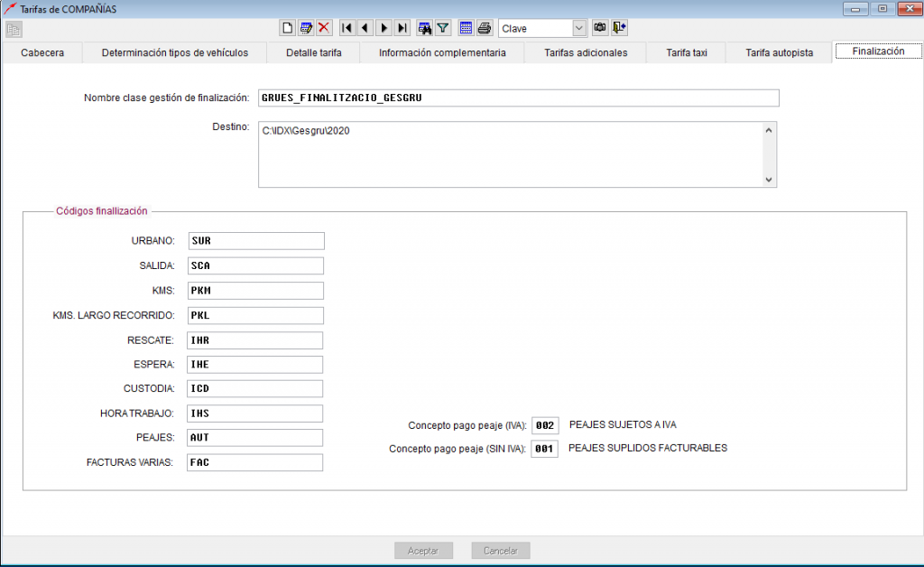Open the grid list view icon
The width and height of the screenshot is (924, 567).
point(466,28)
